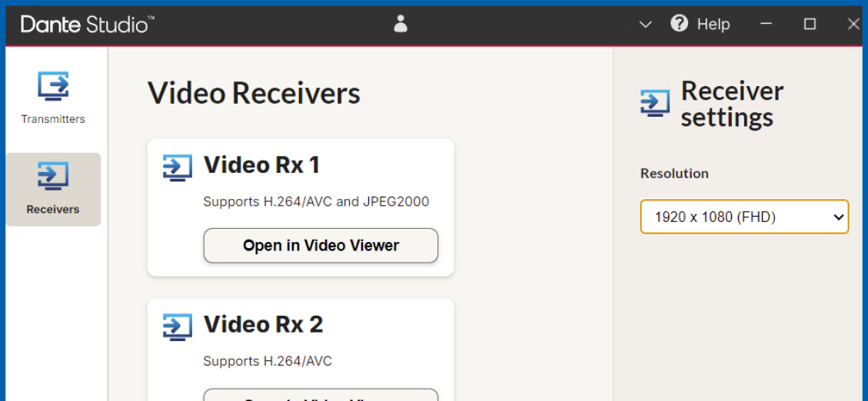Screen dimensions: 868x401
Task: Close the Dante Studio window
Action: (853, 24)
